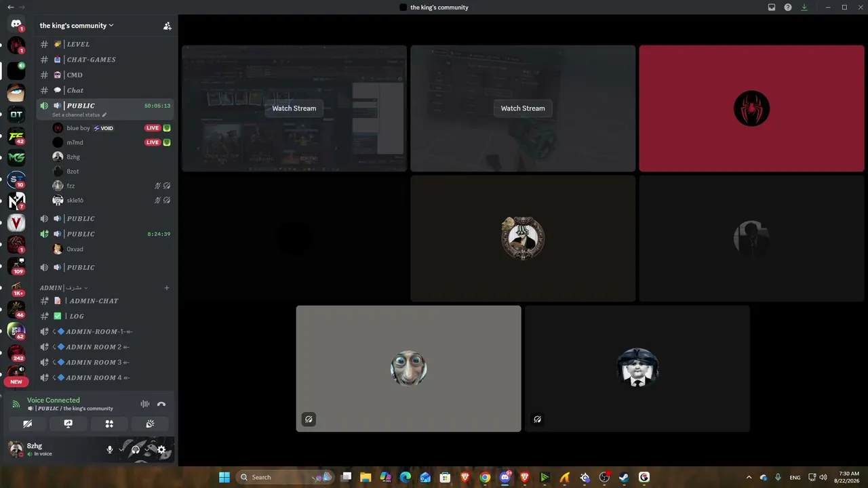
Task: Open the server with 242 notifications
Action: [x=16, y=353]
